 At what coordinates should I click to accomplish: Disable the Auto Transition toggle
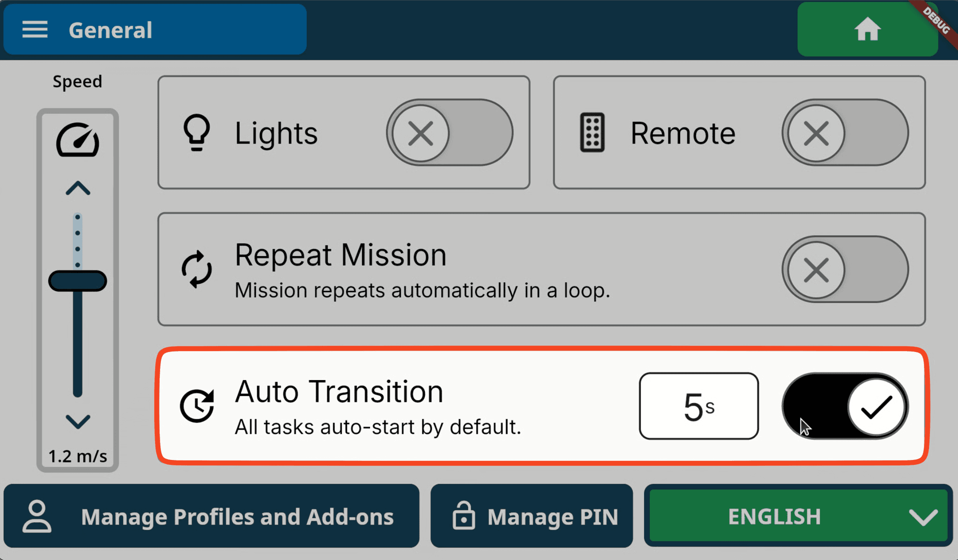[x=845, y=406]
